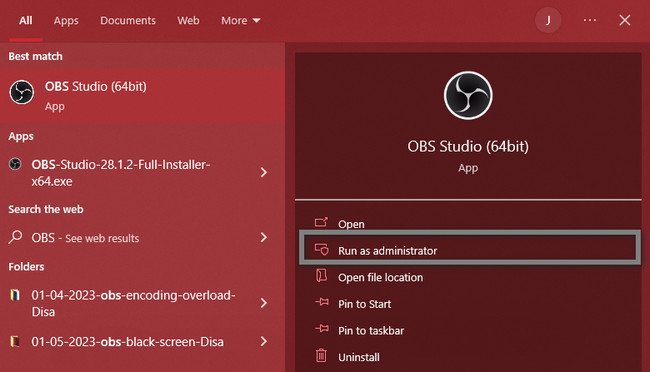Switch to the Web tab
650x372 pixels.
(188, 20)
